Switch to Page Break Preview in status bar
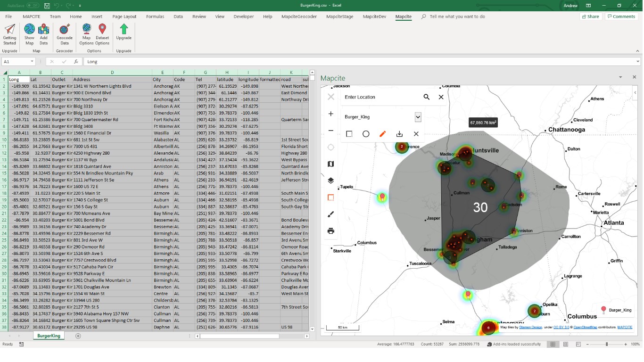This screenshot has height=362, width=644. (x=578, y=345)
